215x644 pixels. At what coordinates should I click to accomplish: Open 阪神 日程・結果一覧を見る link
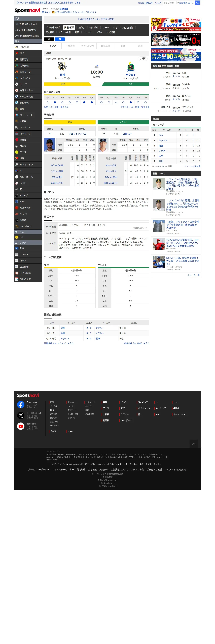click(x=56, y=107)
